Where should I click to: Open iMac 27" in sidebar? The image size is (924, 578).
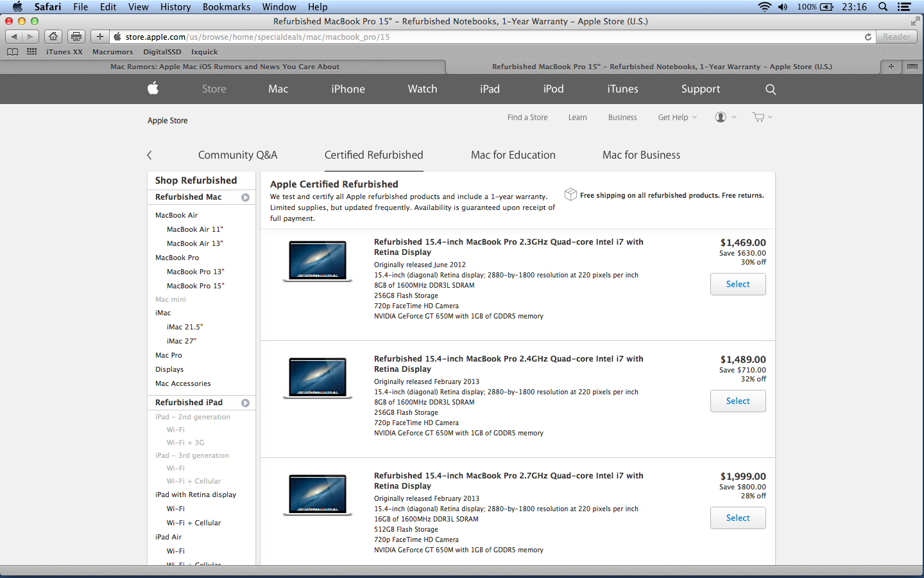(x=182, y=341)
